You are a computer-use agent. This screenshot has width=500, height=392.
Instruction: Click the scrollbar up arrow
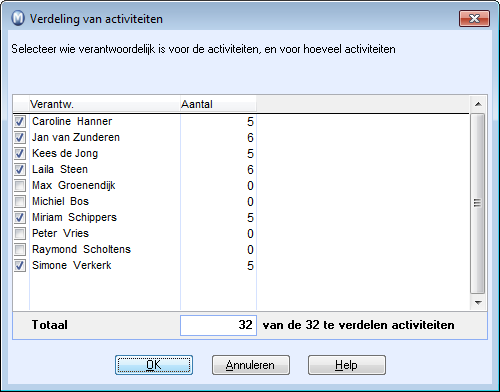point(478,104)
